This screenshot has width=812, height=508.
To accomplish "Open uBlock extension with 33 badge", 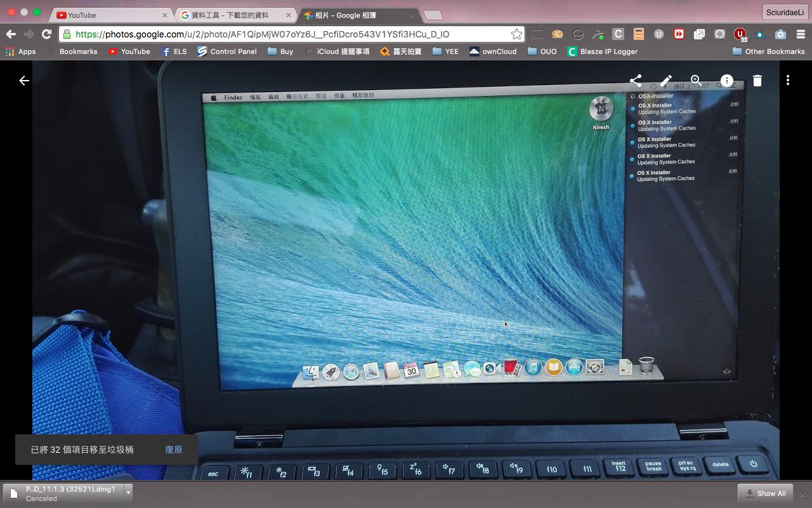I will [x=740, y=35].
